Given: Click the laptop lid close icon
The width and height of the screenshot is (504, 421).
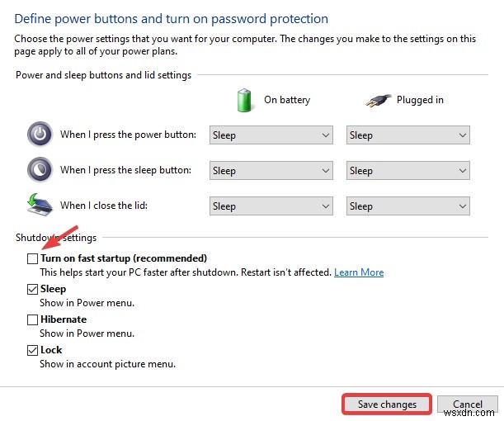Looking at the screenshot, I should point(39,206).
